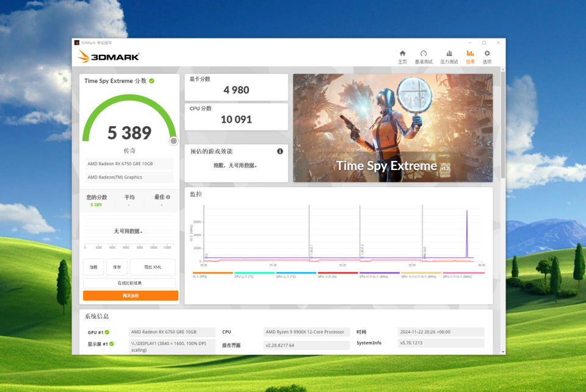The width and height of the screenshot is (586, 392).
Task: Maximize the 3DMark window
Action: click(484, 43)
